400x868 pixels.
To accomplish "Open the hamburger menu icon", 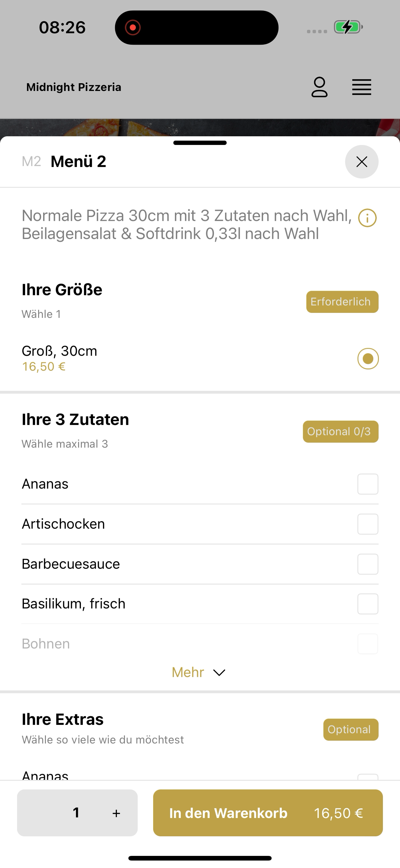I will (362, 87).
